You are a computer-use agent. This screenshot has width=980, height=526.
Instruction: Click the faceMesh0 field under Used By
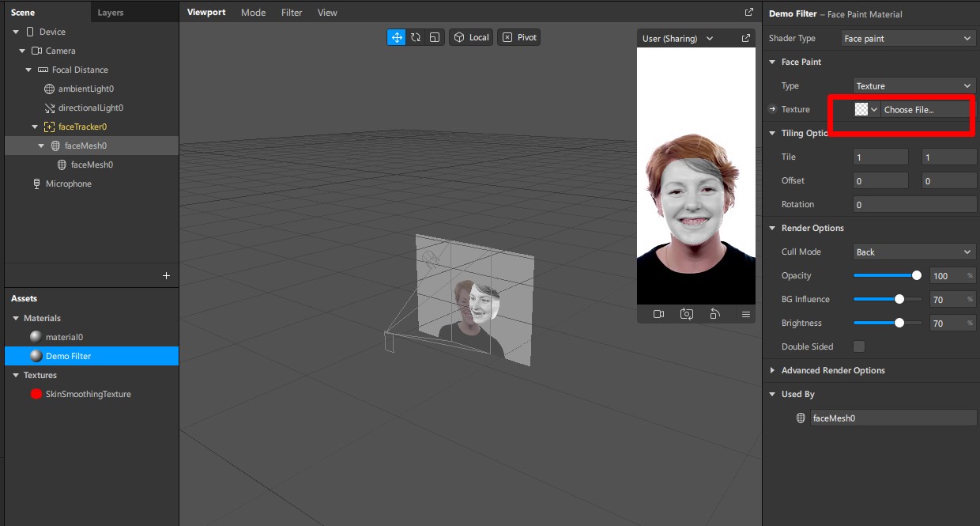[x=894, y=418]
